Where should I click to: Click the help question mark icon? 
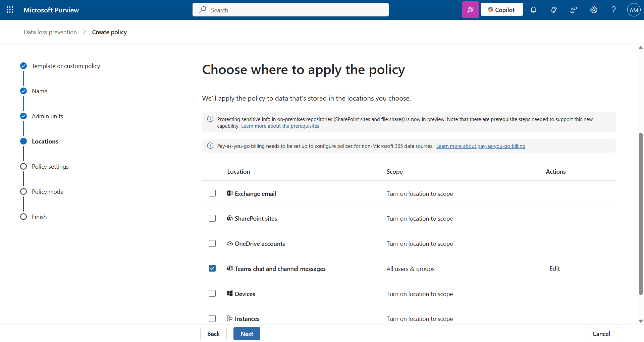click(613, 10)
